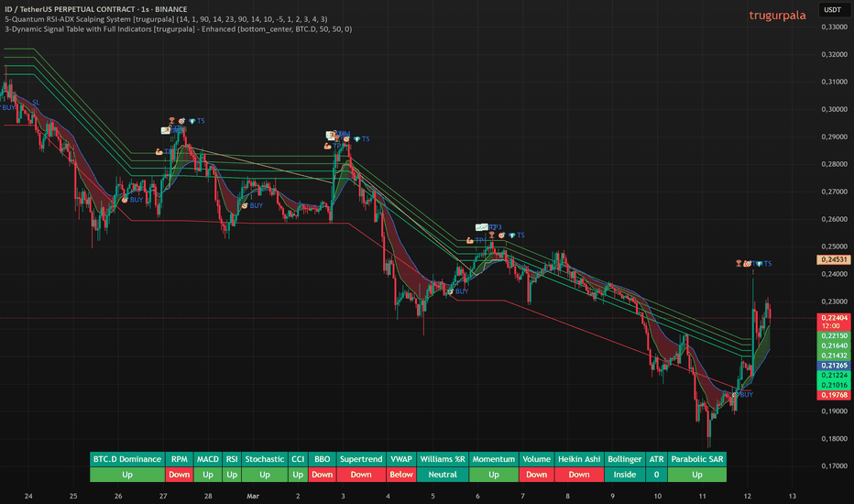Viewport: 854px width, 504px height.
Task: Click the BUY signal marker near date 5
Action: point(458,291)
